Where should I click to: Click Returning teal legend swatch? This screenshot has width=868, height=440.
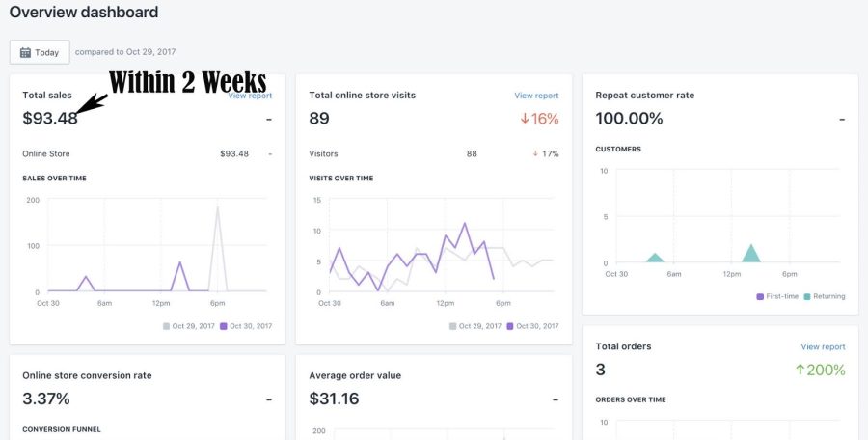[807, 296]
